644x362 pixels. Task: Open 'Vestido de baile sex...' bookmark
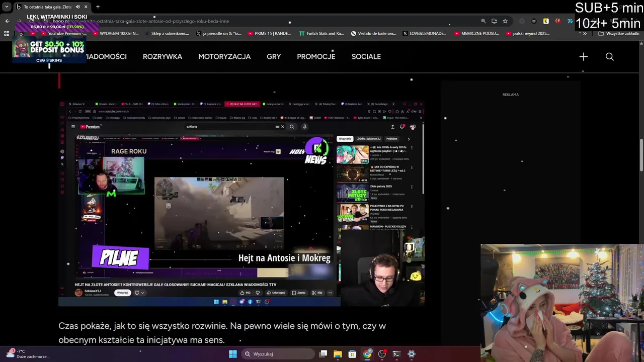[x=373, y=34]
